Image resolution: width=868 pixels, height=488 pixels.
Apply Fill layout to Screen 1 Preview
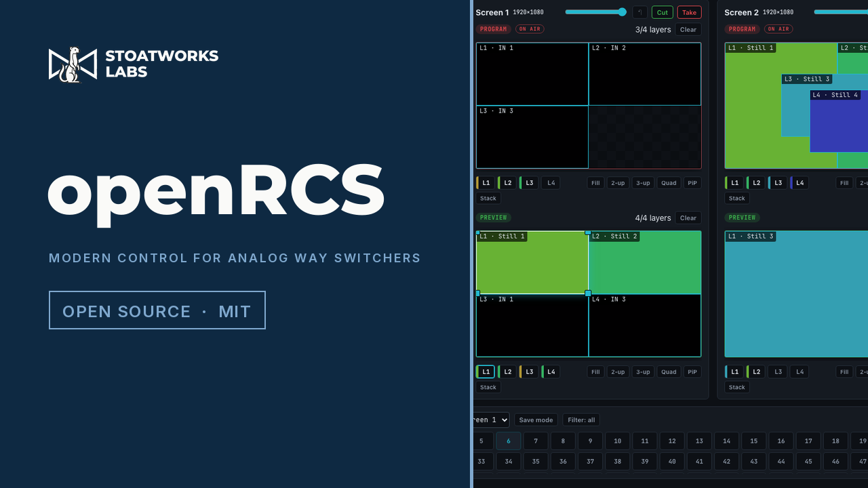596,372
